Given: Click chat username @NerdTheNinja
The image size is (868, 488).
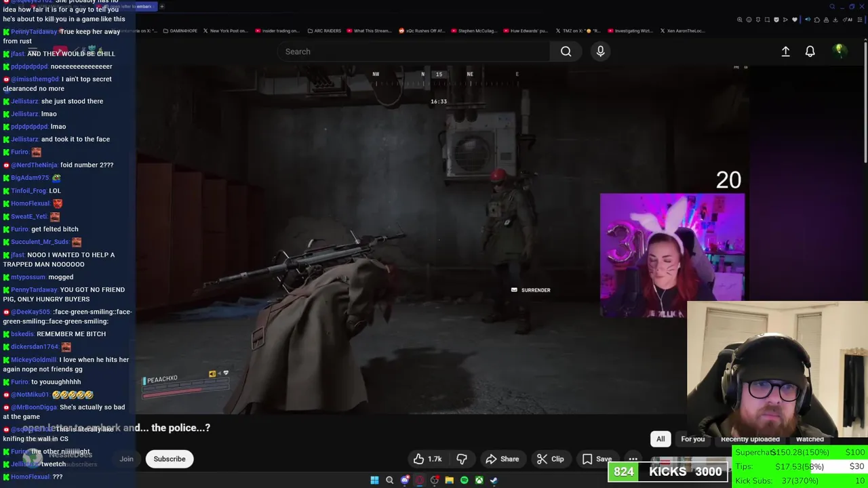Looking at the screenshot, I should 35,165.
